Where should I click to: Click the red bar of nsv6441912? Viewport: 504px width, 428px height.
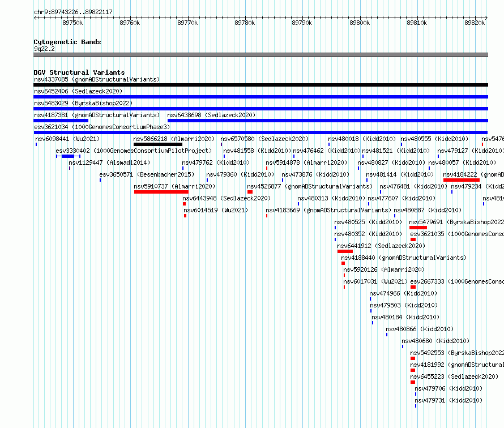[345, 251]
